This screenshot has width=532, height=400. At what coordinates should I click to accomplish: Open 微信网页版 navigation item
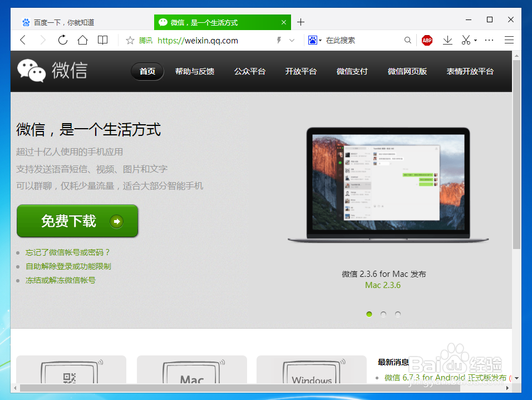point(407,71)
